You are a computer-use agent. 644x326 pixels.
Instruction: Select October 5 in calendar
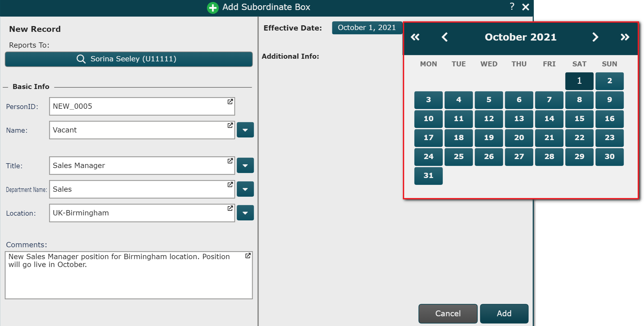489,100
